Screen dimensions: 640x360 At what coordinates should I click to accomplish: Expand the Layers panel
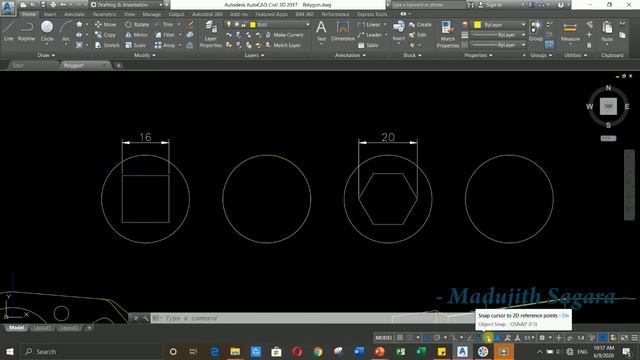click(254, 55)
